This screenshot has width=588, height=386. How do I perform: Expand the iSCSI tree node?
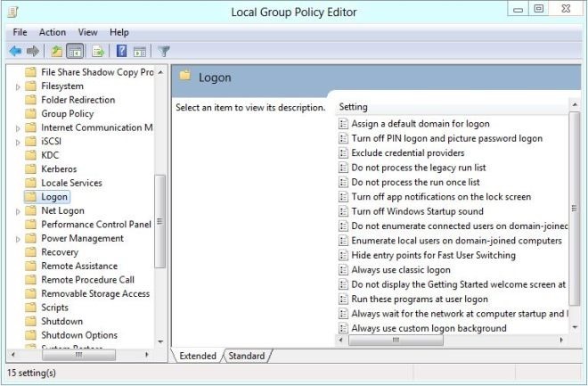[x=18, y=143]
